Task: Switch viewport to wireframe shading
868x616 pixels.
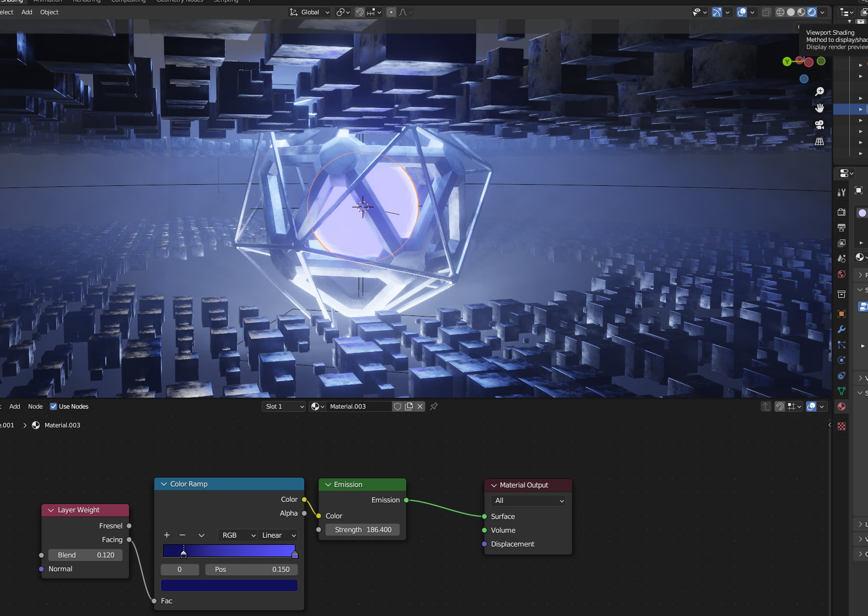Action: [780, 12]
